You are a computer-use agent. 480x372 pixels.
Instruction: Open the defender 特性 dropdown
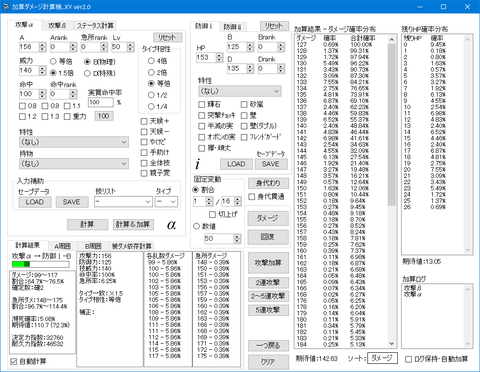tap(240, 91)
